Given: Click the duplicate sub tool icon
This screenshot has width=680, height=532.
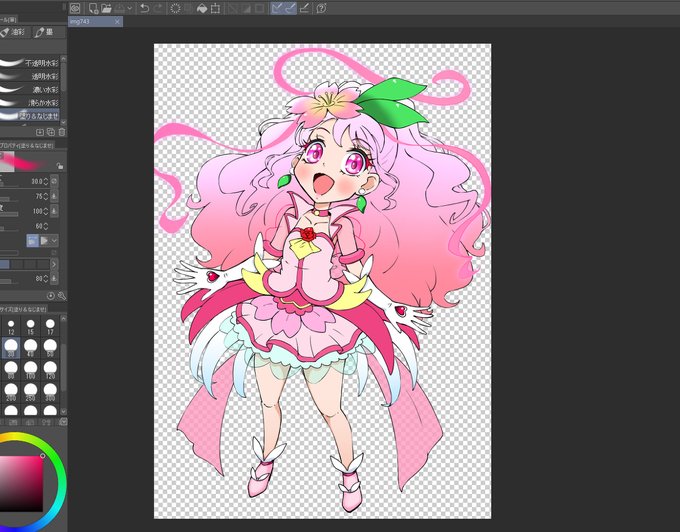Looking at the screenshot, I should pos(51,132).
